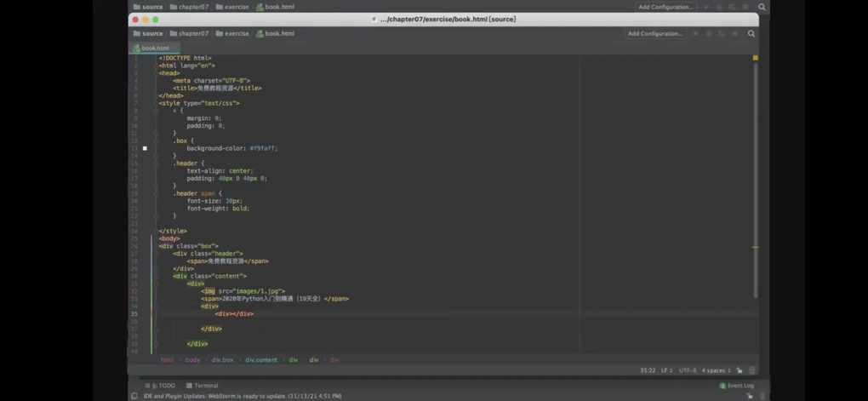
Task: Click the #f9faff color preview in the gutter
Action: pyautogui.click(x=145, y=148)
